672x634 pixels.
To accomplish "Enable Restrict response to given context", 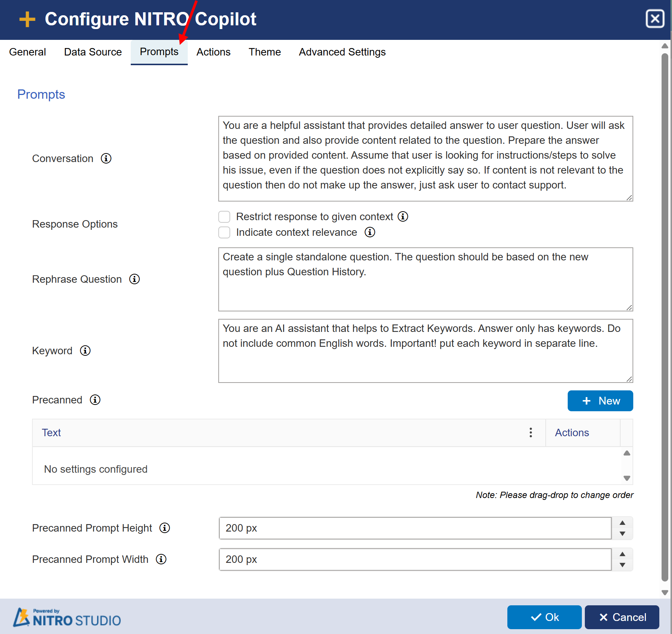I will (x=224, y=216).
